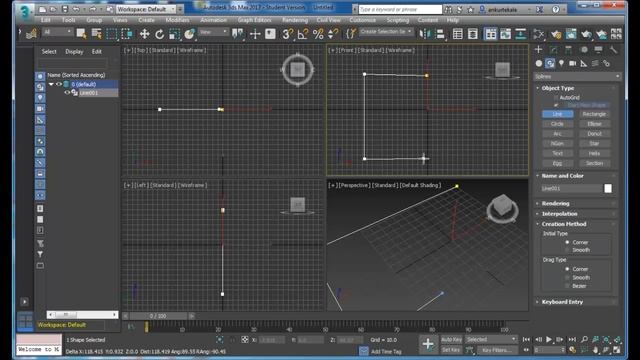Select the Move transform tool

[144, 34]
